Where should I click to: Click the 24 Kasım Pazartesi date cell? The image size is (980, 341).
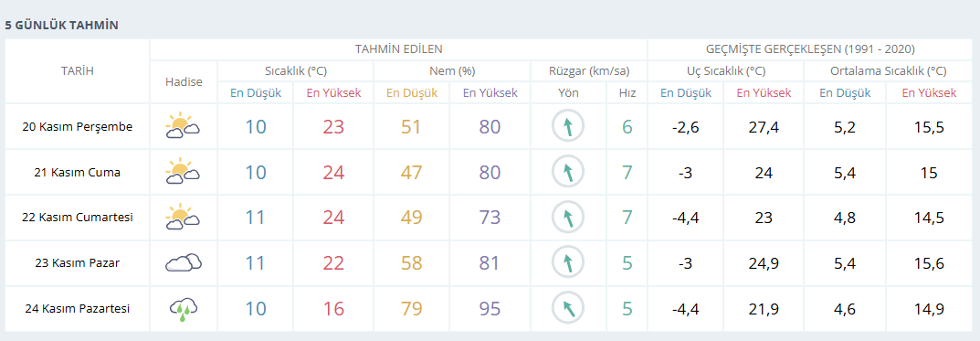78,309
